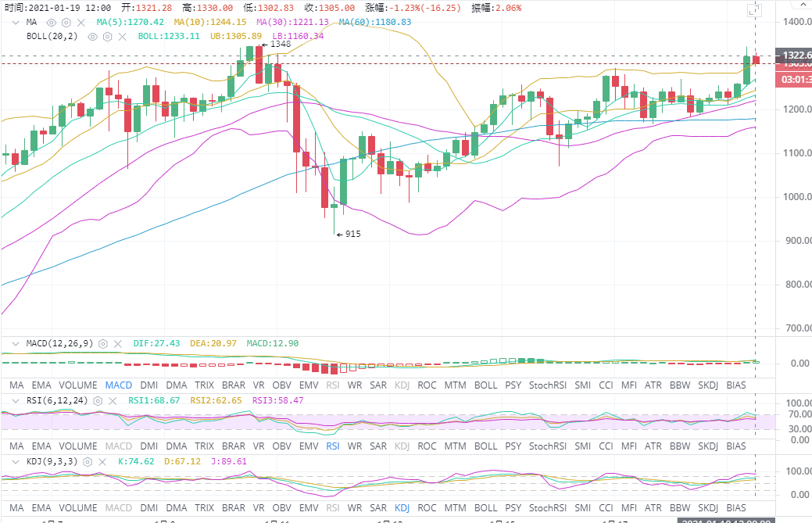
Task: Select BIAS tab under the KDJ panel
Action: 736,508
